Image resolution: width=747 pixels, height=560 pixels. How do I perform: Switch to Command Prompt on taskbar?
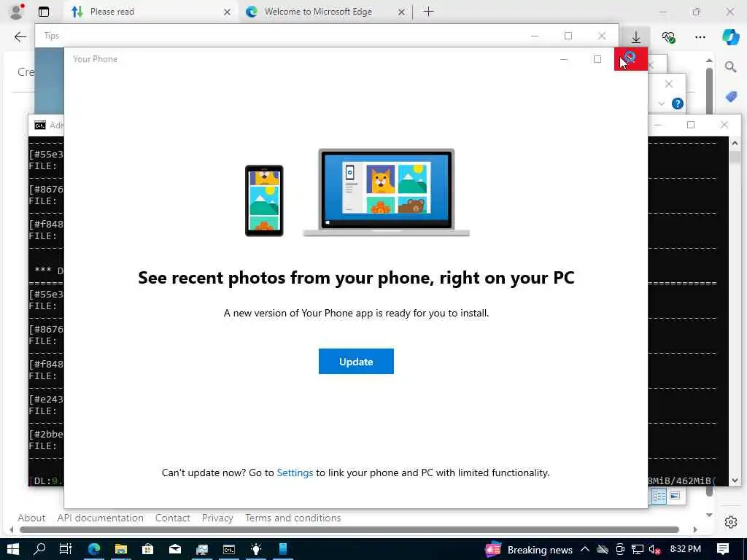(x=228, y=550)
